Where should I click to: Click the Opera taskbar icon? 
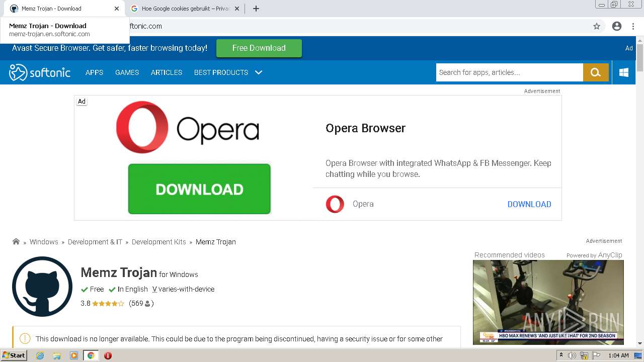pyautogui.click(x=108, y=355)
